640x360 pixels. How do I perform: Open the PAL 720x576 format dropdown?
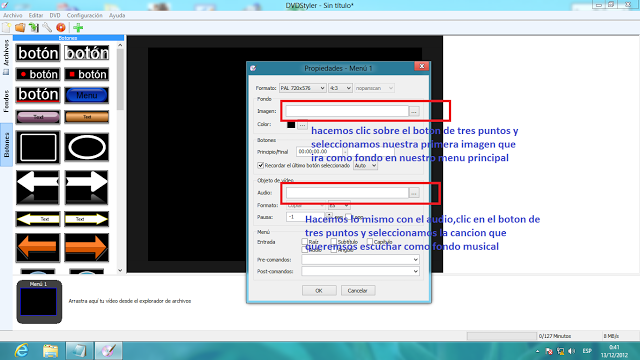coord(302,88)
